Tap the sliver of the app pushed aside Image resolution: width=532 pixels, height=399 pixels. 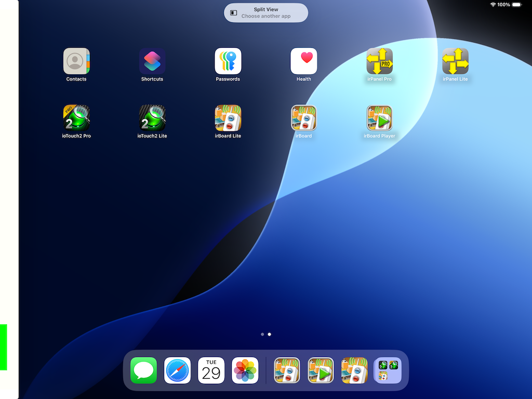[x=9, y=199]
